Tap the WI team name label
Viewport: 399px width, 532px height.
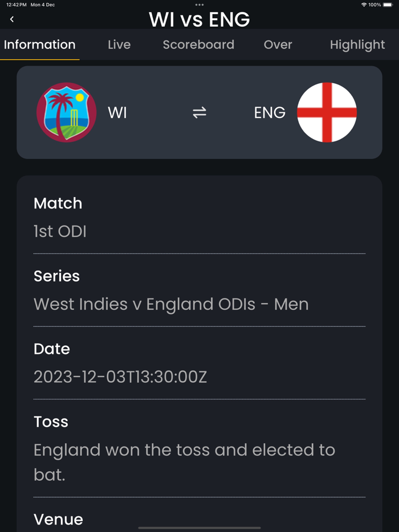pos(117,112)
